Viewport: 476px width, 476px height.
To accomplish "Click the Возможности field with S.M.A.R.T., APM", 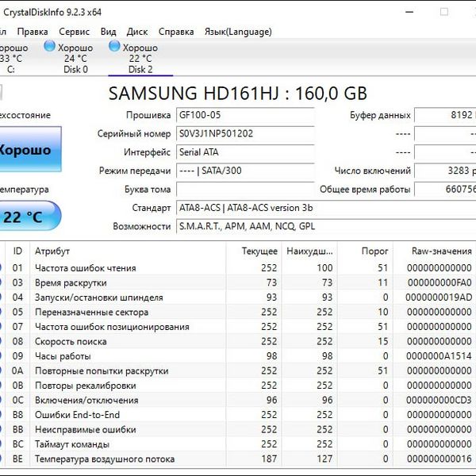I will coord(326,226).
